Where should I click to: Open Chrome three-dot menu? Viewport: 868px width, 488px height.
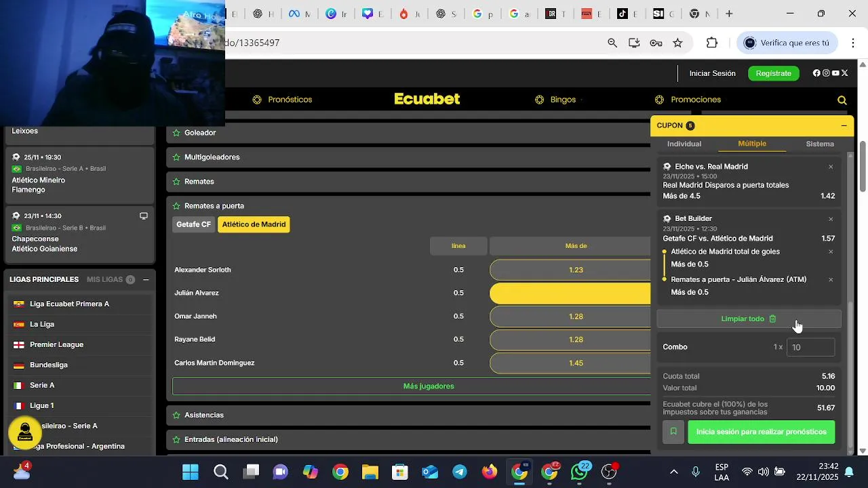pos(853,43)
